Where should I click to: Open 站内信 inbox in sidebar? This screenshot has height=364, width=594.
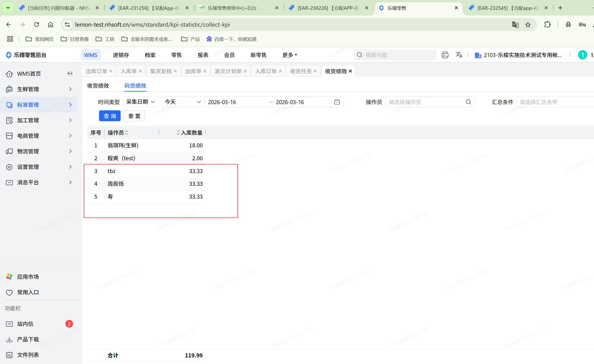tap(25, 324)
